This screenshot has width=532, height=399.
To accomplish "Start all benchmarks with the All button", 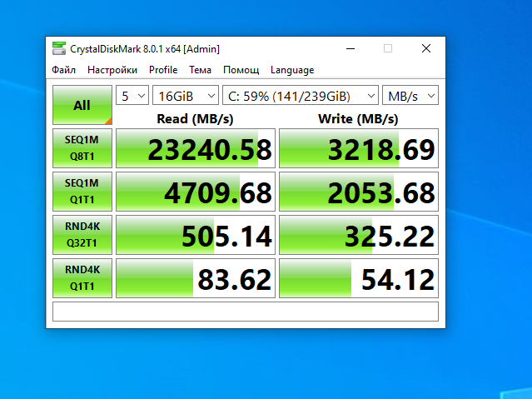I will [x=82, y=105].
